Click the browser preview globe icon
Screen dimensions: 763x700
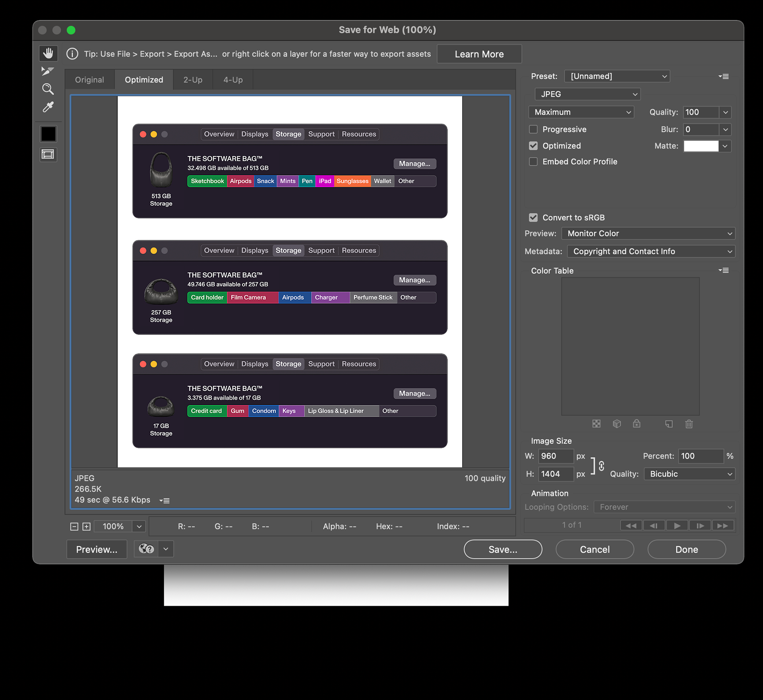146,549
